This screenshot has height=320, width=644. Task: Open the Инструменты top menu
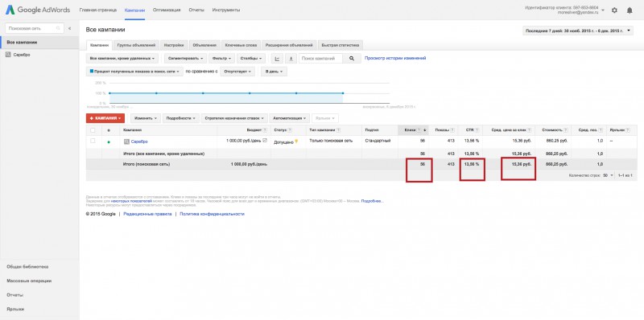point(226,10)
